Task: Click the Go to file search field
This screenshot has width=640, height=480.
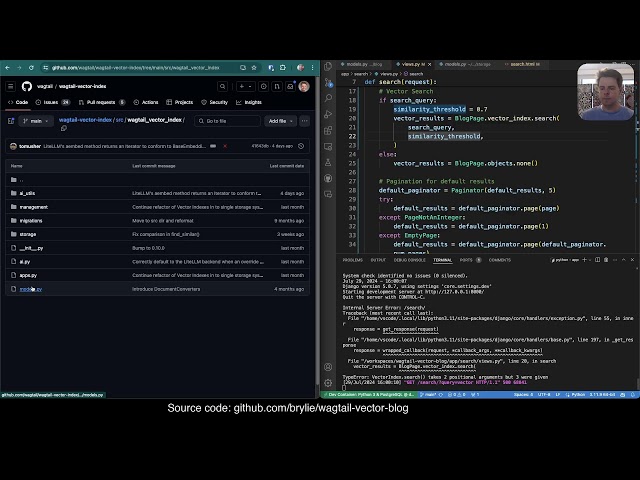Action: coord(227,121)
